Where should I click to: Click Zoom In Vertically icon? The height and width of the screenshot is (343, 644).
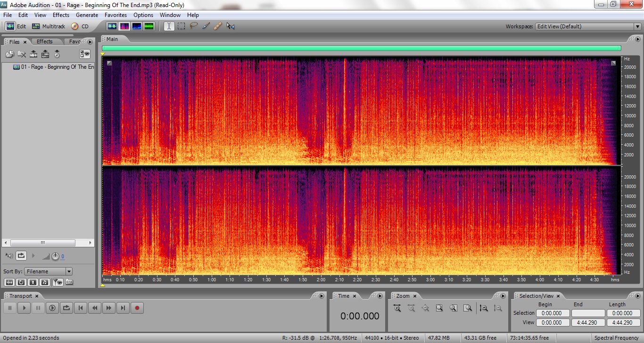coord(483,308)
